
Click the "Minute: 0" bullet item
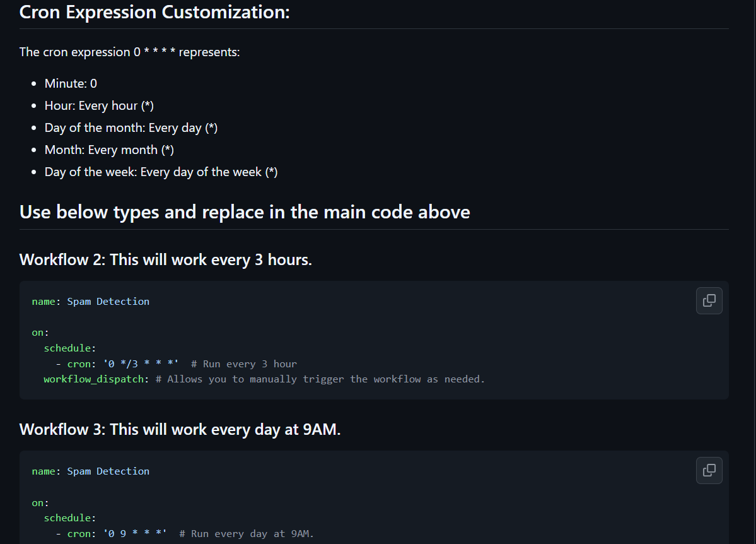pyautogui.click(x=71, y=83)
